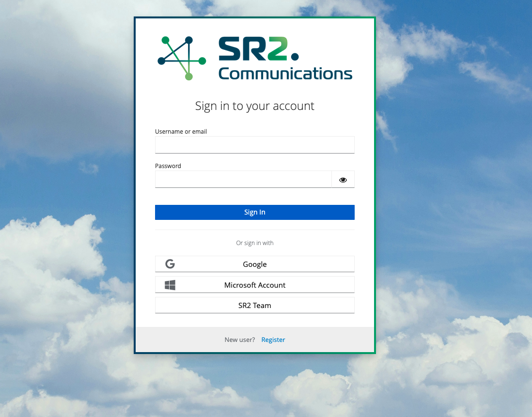Sign in with Google

coord(255,264)
